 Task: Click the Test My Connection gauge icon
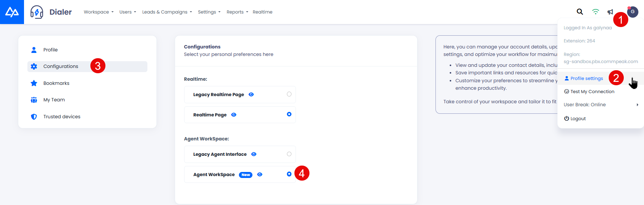click(x=566, y=91)
